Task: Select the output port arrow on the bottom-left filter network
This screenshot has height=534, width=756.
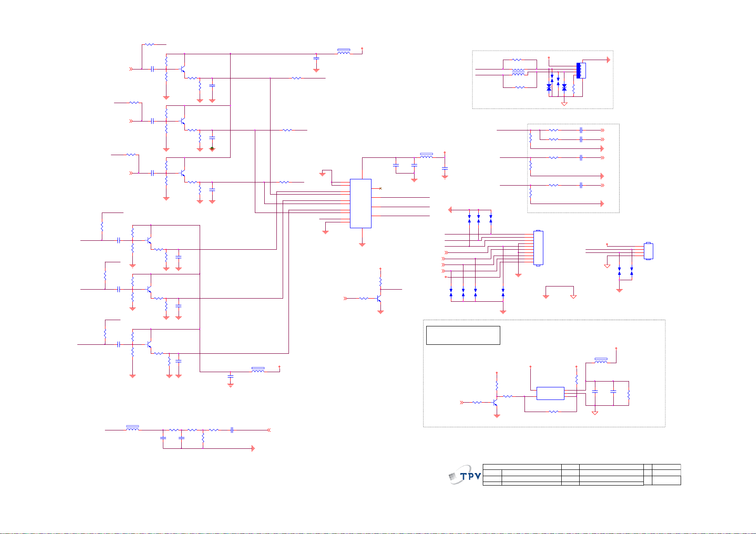Action: (269, 430)
